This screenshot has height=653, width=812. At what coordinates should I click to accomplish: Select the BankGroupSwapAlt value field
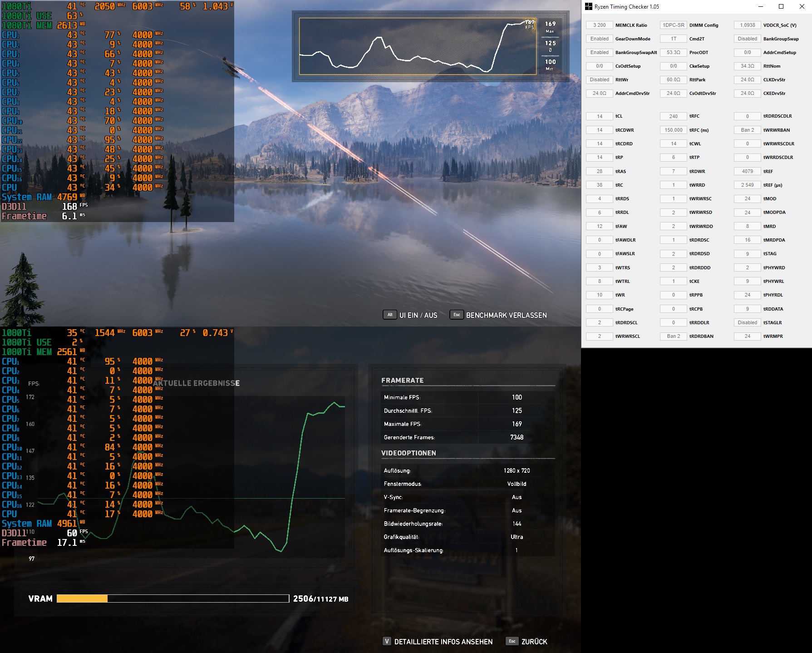(x=600, y=52)
